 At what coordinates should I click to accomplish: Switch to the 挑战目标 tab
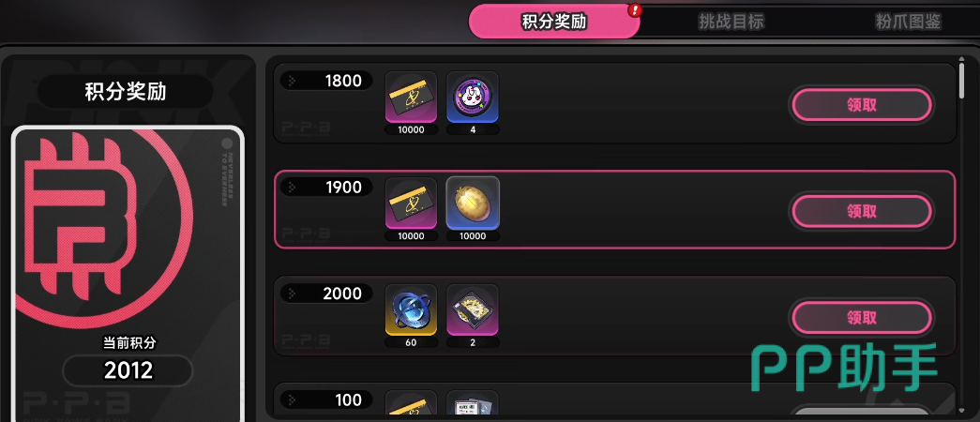[x=731, y=22]
